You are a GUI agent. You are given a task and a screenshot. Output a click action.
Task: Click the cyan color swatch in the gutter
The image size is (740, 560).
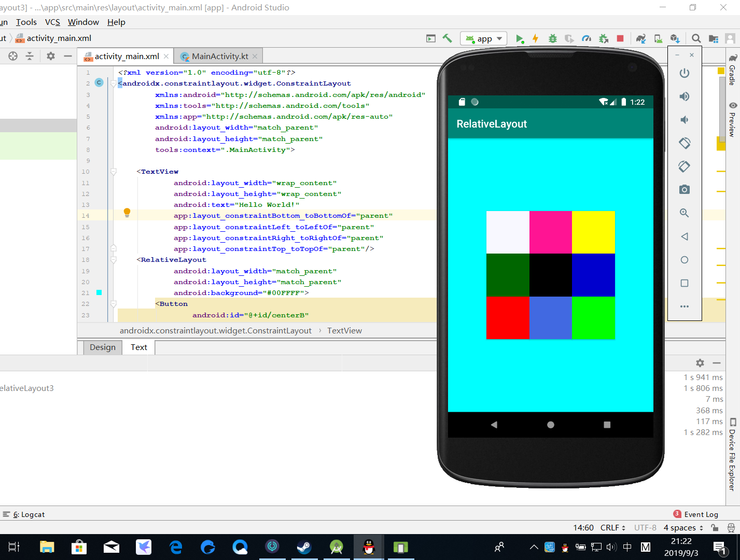pos(99,293)
